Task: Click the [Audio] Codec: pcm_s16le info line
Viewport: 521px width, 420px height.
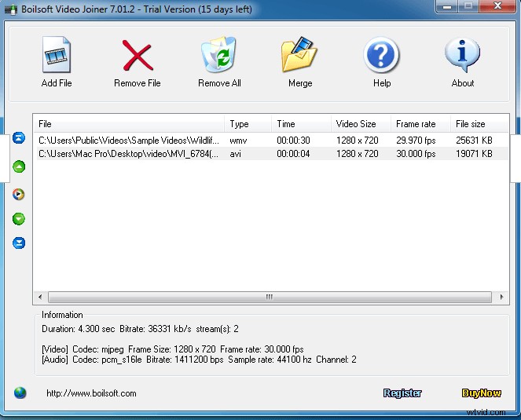Action: [x=199, y=360]
